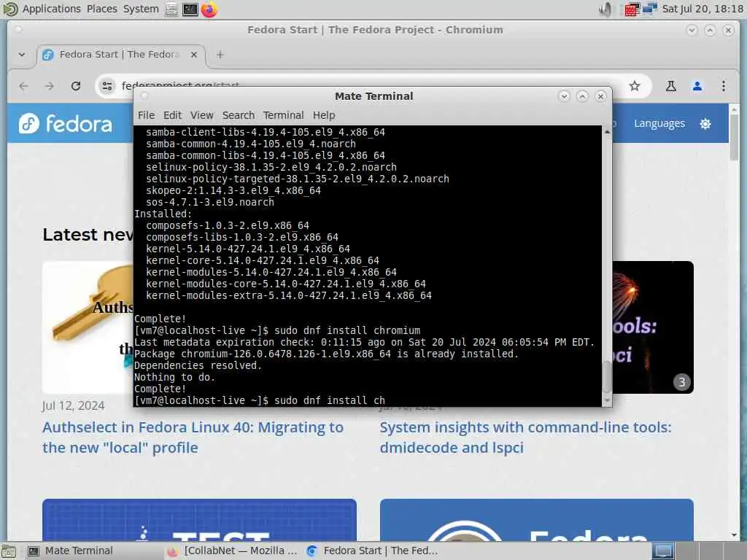
Task: Open the Terminal menu in Mate Terminal
Action: (x=284, y=115)
